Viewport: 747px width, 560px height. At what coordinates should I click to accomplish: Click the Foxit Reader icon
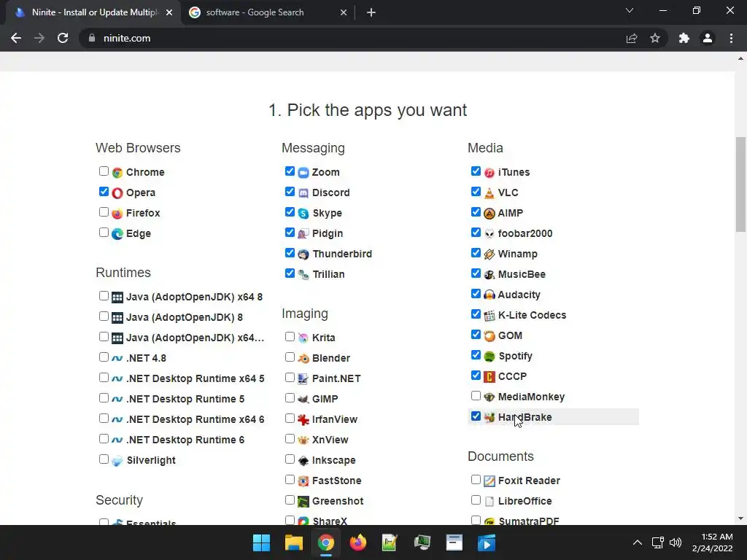[x=489, y=481]
